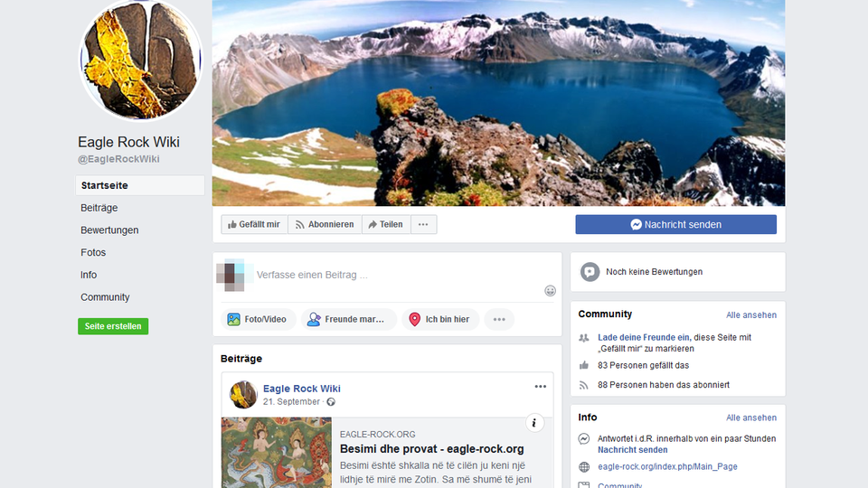This screenshot has height=488, width=868.
Task: Click the Foto/Video button
Action: 258,319
